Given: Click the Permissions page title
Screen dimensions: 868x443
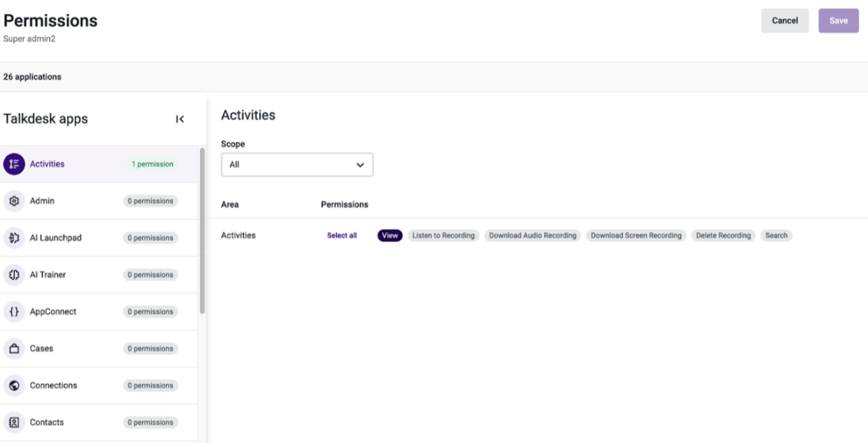Looking at the screenshot, I should (50, 21).
